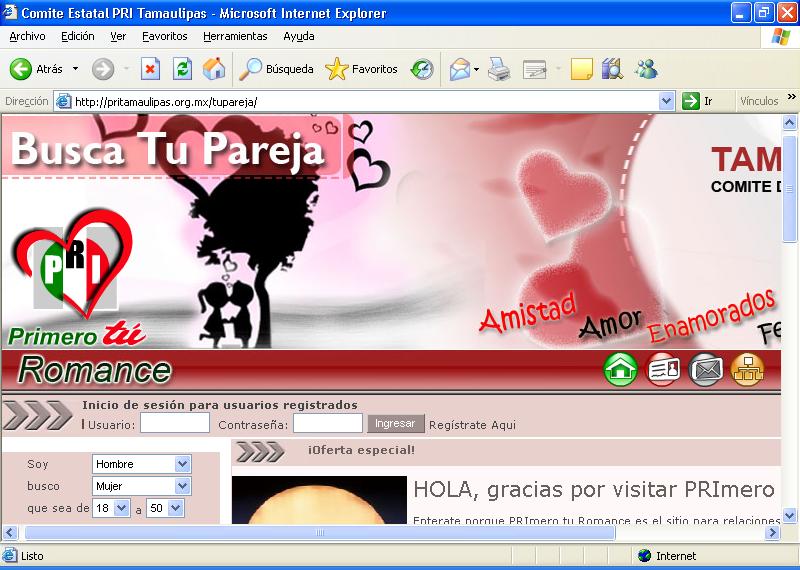Click the HOLA, gracias por visitar heading
This screenshot has height=570, width=800.
(x=594, y=489)
